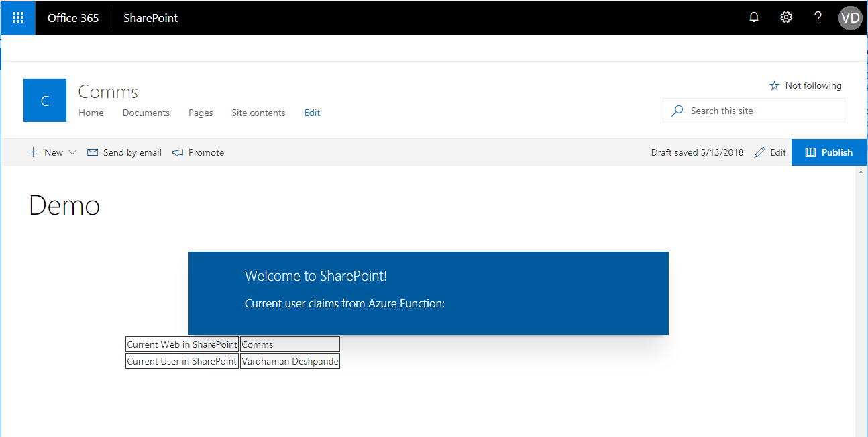Open notifications from the bell icon
This screenshot has height=437, width=868.
coord(753,17)
